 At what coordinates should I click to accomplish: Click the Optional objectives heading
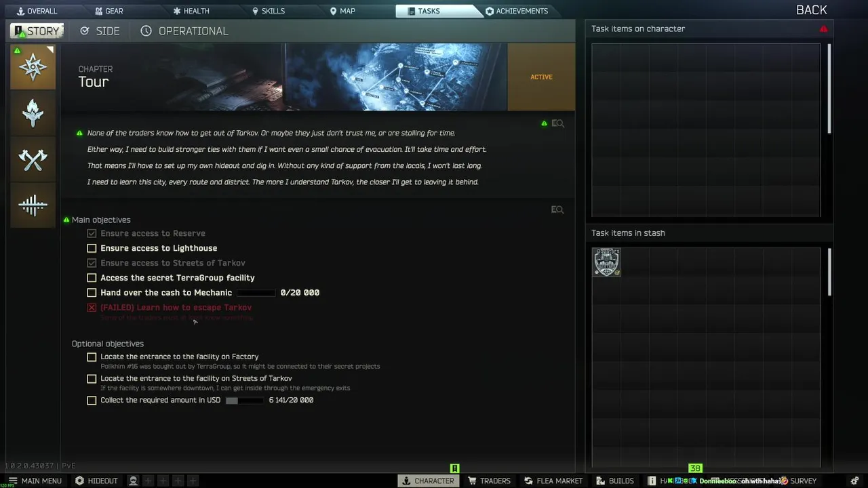click(x=108, y=344)
